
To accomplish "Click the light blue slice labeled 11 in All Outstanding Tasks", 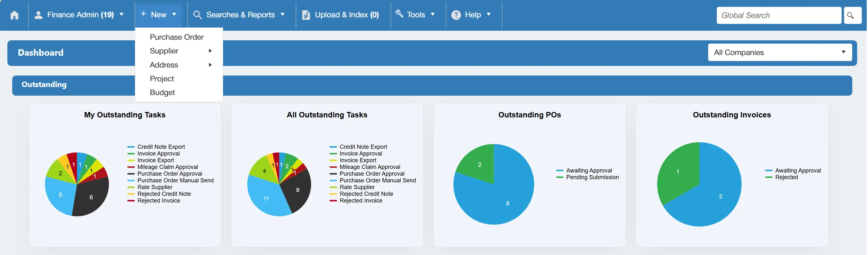I will 266,199.
